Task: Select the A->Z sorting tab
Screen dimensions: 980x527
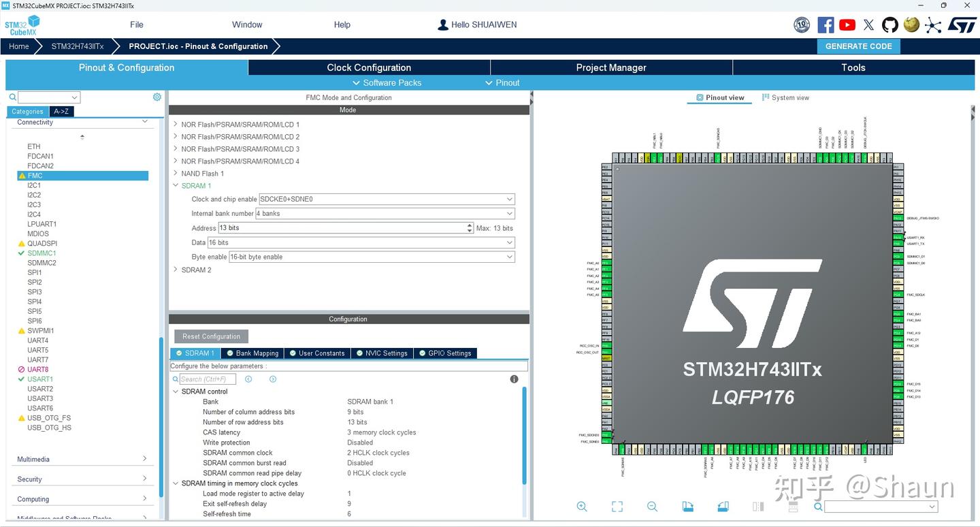Action: coord(61,112)
